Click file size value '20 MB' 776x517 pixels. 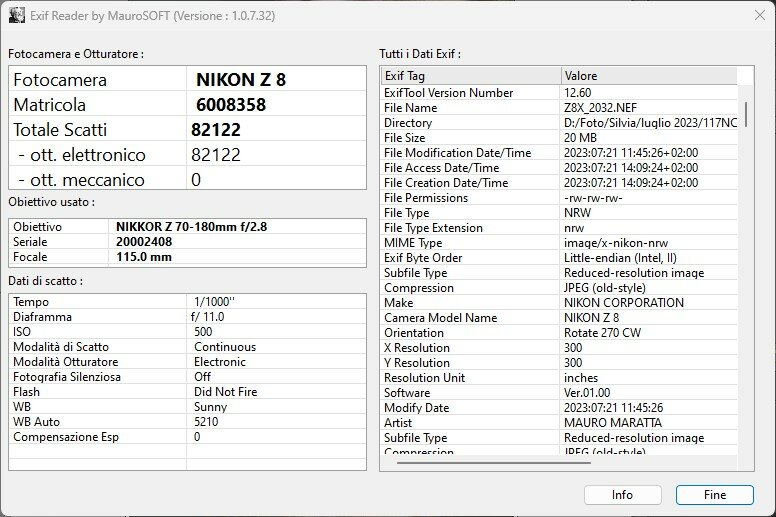tap(580, 138)
